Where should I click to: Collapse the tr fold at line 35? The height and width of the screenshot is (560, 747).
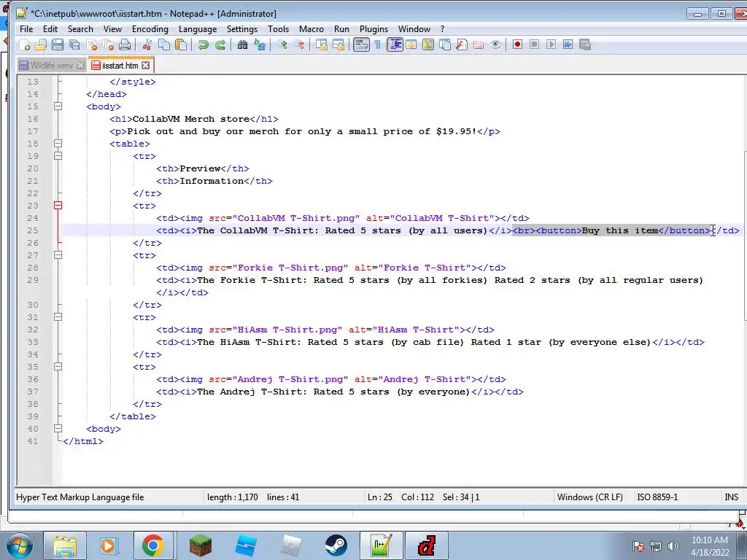pyautogui.click(x=58, y=367)
